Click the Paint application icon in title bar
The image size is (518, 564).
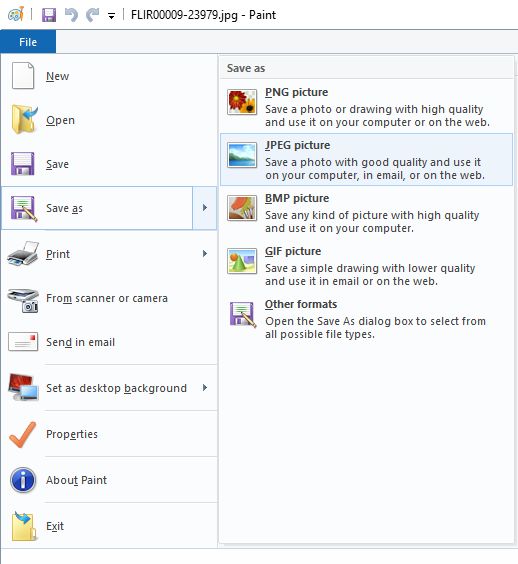point(16,14)
